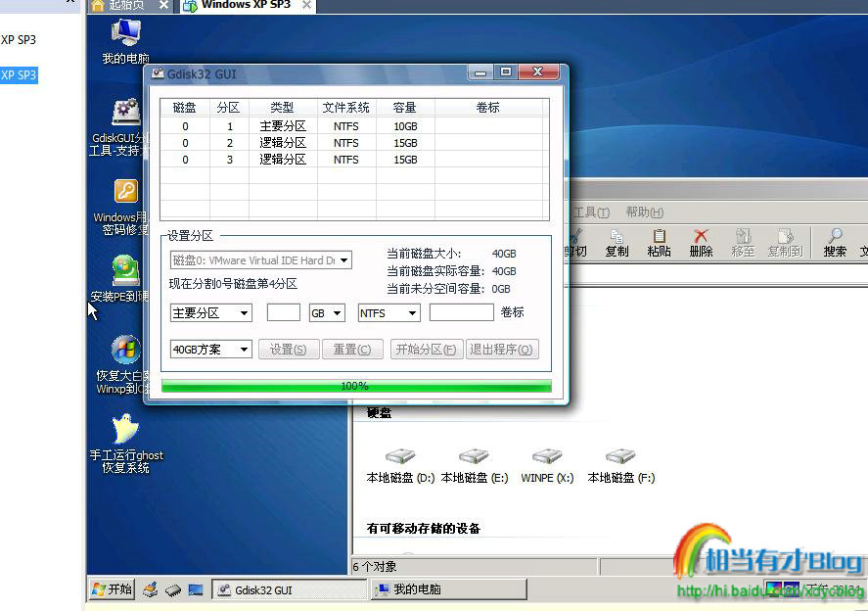Viewport: 868px width, 611px height.
Task: Minimize the Gdisk32 GUI window
Action: click(480, 72)
